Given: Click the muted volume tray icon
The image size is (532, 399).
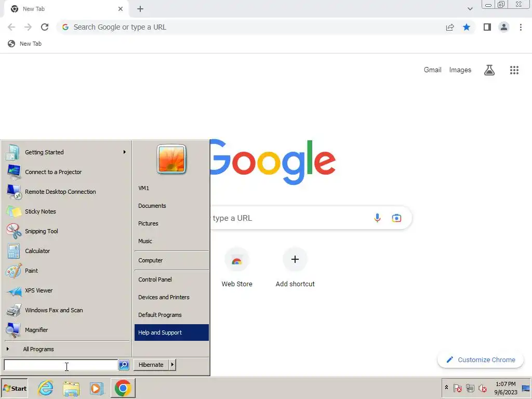Looking at the screenshot, I should tap(482, 388).
